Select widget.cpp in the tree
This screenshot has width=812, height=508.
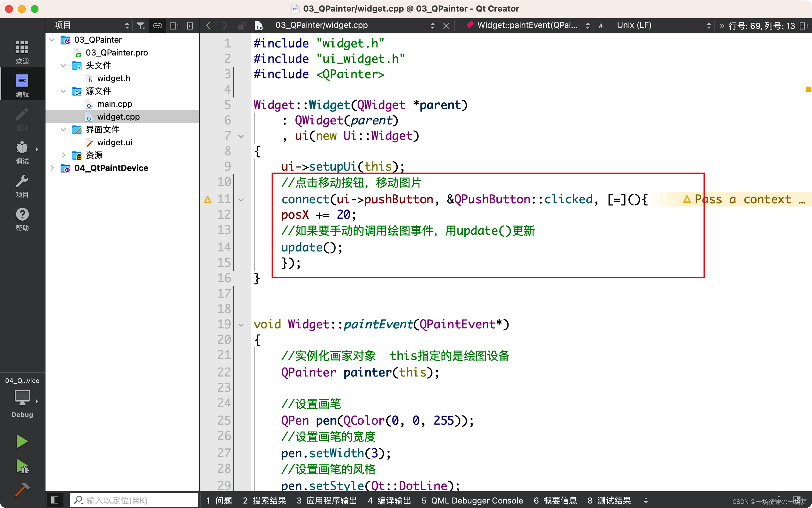pyautogui.click(x=122, y=117)
